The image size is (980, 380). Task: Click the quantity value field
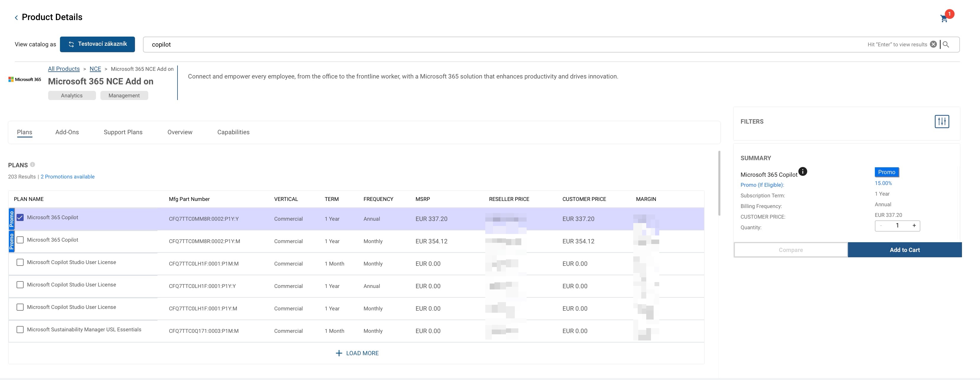point(897,226)
